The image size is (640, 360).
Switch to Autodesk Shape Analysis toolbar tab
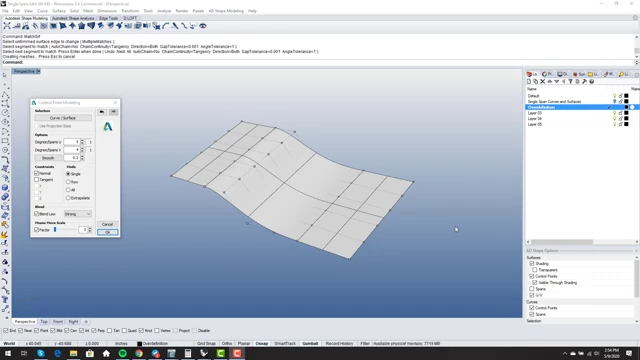click(x=73, y=18)
